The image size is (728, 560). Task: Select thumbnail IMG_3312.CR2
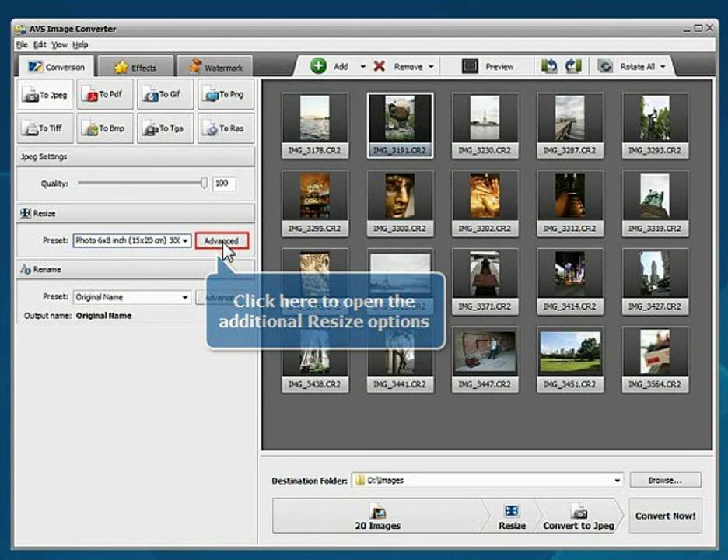coord(569,203)
